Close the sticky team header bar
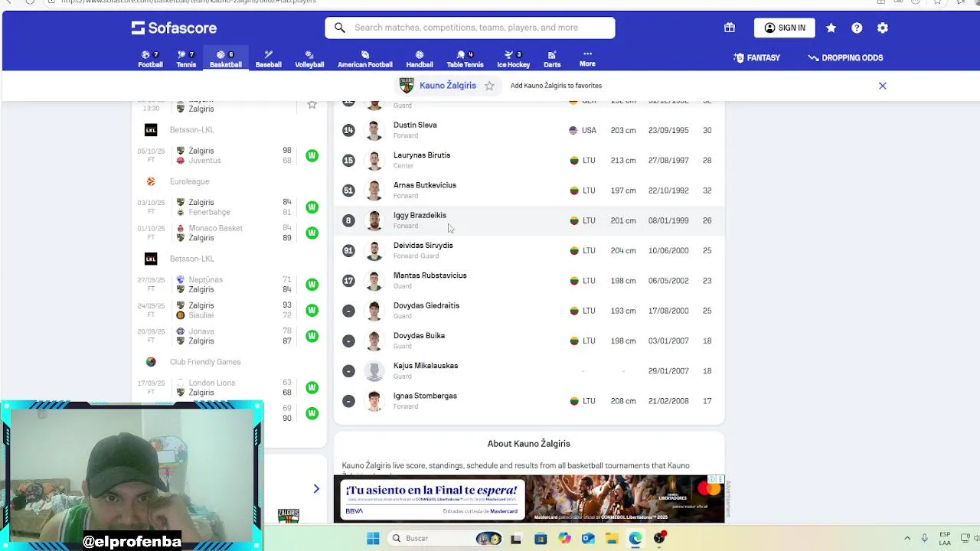This screenshot has height=551, width=980. (883, 86)
